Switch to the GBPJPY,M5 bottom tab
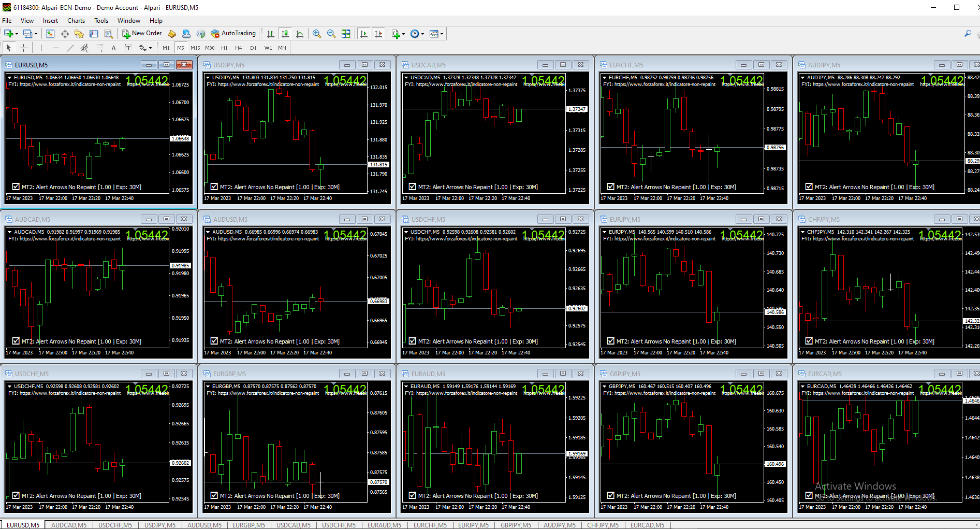The image size is (980, 529). (515, 525)
